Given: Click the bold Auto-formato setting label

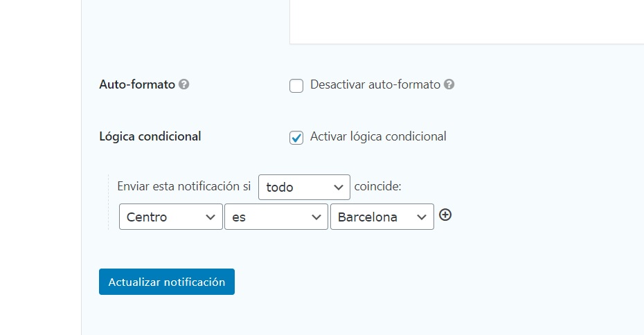Looking at the screenshot, I should click(x=137, y=84).
